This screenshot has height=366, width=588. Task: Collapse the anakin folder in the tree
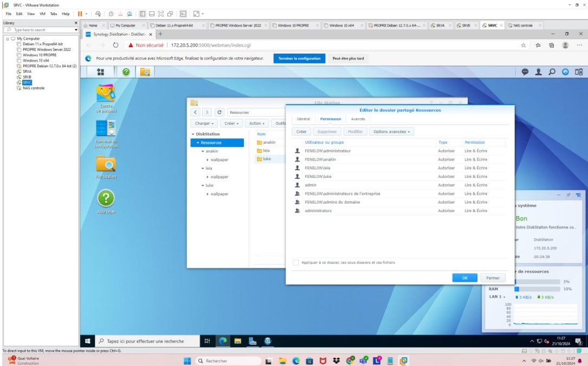[x=203, y=151]
